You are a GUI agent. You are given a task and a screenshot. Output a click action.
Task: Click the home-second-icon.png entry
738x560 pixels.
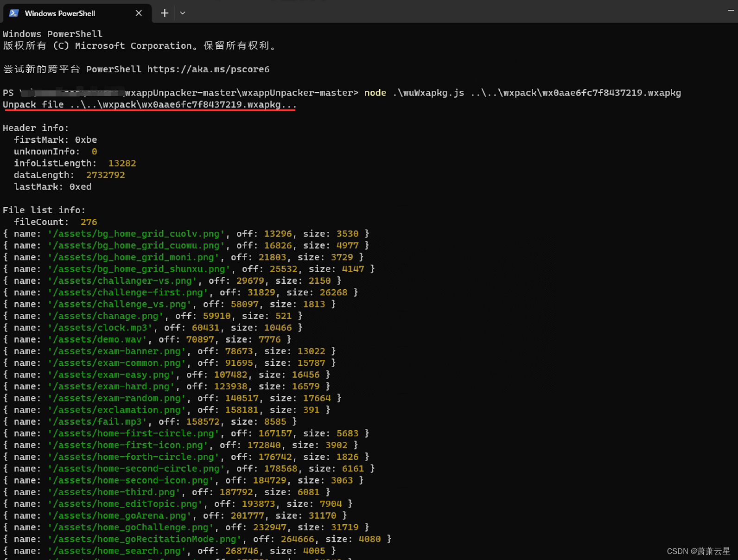183,480
